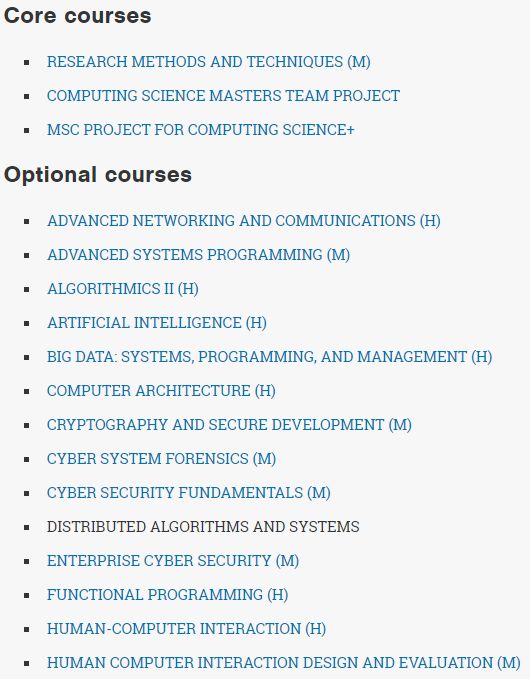Open Human-Computer Interaction (H) link
Screen dimensions: 530x679
click(x=186, y=629)
